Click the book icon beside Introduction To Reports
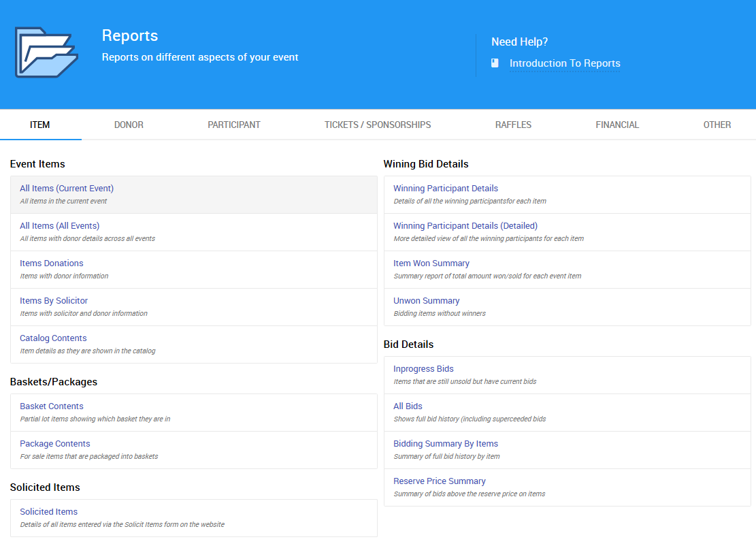Image resolution: width=756 pixels, height=546 pixels. pos(495,63)
